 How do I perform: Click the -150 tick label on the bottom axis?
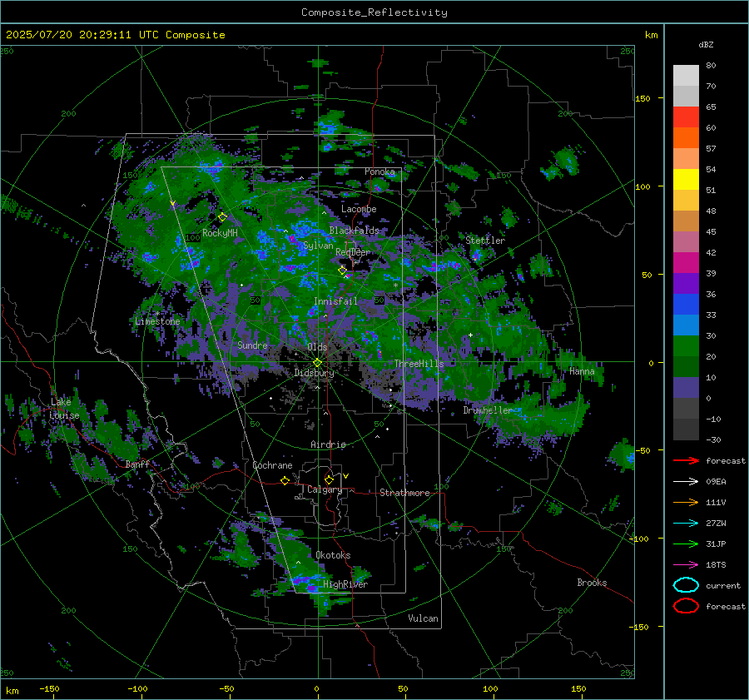click(x=49, y=688)
